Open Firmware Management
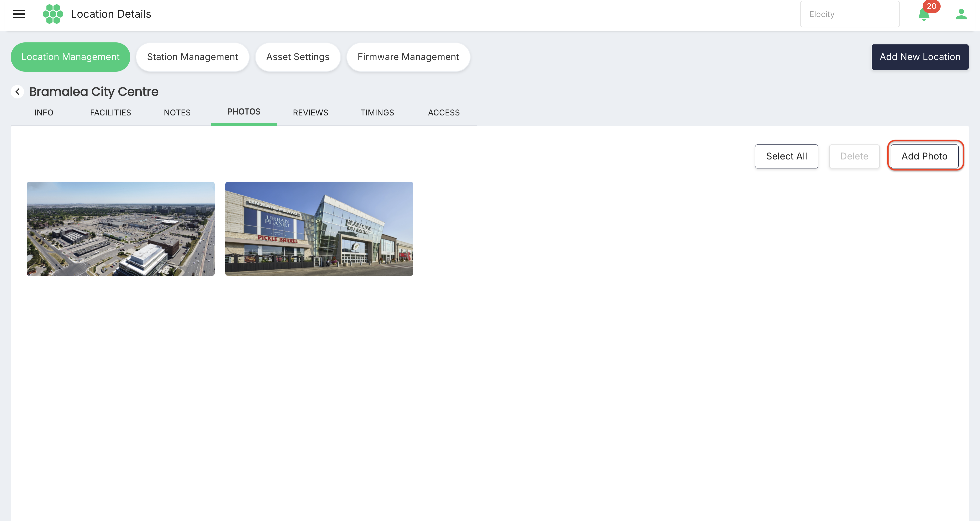This screenshot has width=980, height=521. [408, 57]
